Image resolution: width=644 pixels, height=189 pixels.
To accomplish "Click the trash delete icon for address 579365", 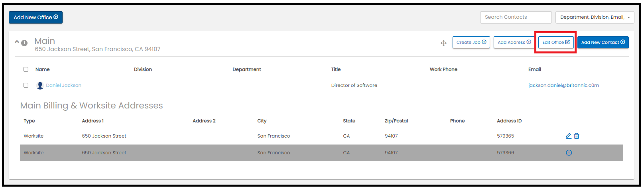I will point(577,136).
